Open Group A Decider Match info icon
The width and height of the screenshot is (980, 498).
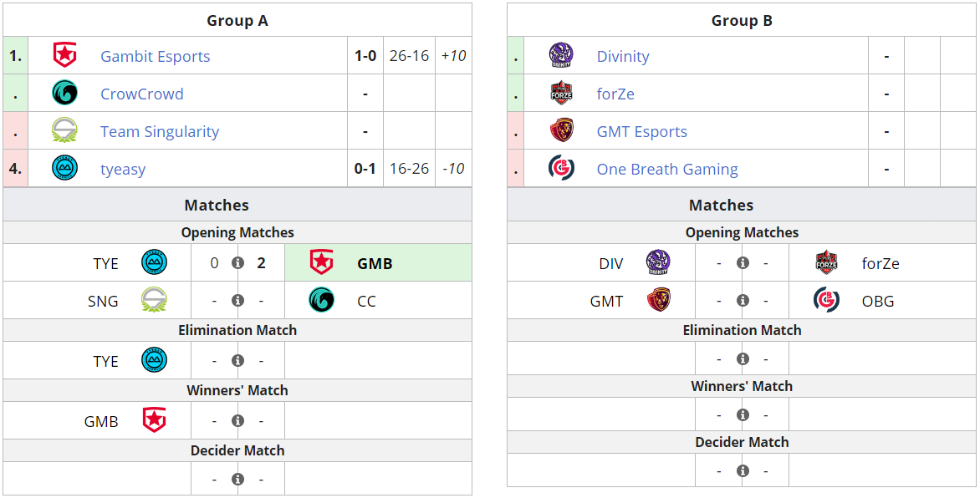coord(237,480)
